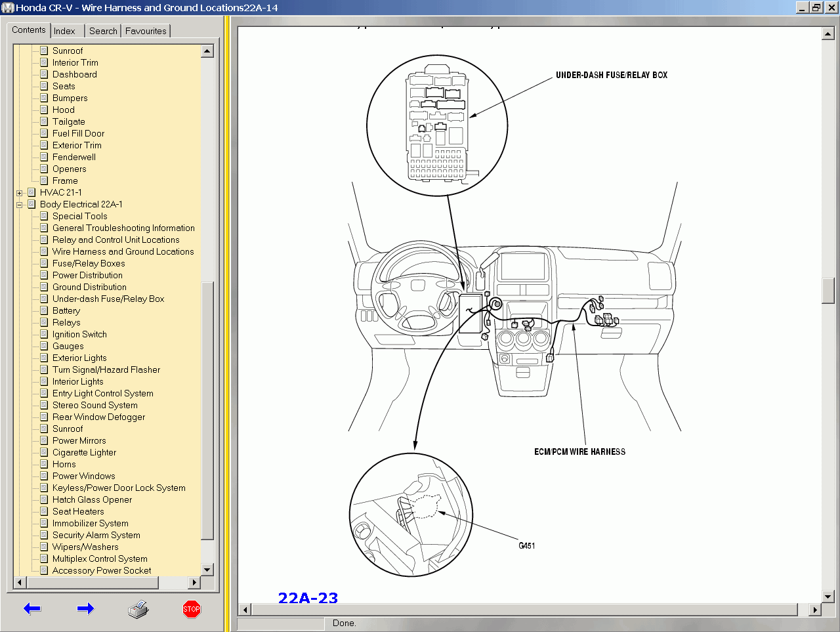Click the contents tree scroll down arrow
Viewport: 840px width, 632px height.
click(x=207, y=570)
